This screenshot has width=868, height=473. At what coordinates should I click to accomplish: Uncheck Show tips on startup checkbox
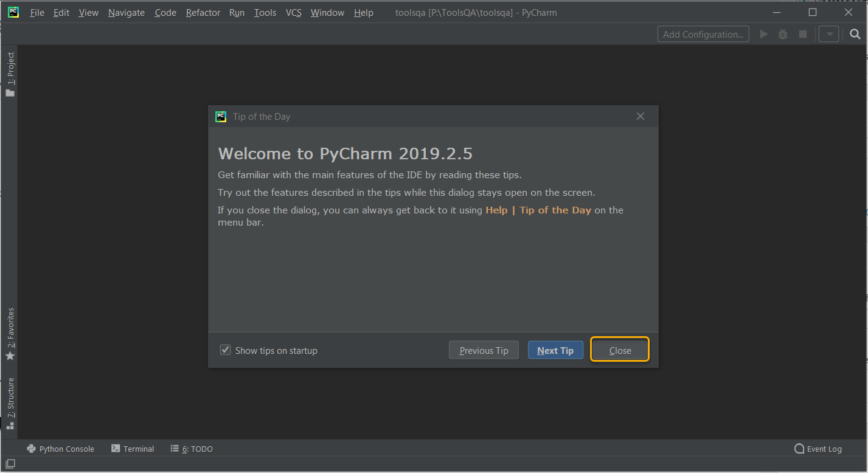click(226, 350)
